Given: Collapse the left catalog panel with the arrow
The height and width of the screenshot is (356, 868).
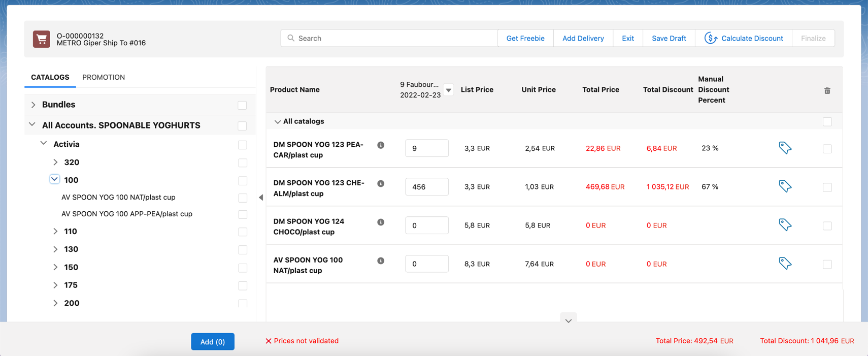Looking at the screenshot, I should point(261,198).
